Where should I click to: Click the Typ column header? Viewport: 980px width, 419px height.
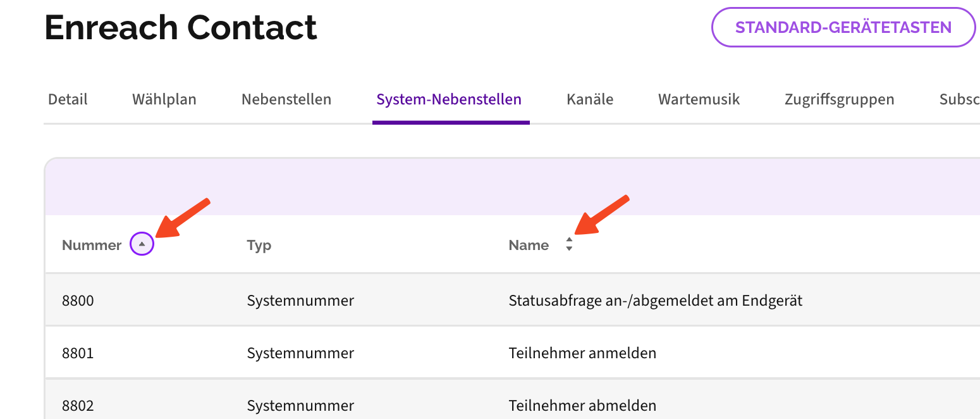pyautogui.click(x=259, y=246)
